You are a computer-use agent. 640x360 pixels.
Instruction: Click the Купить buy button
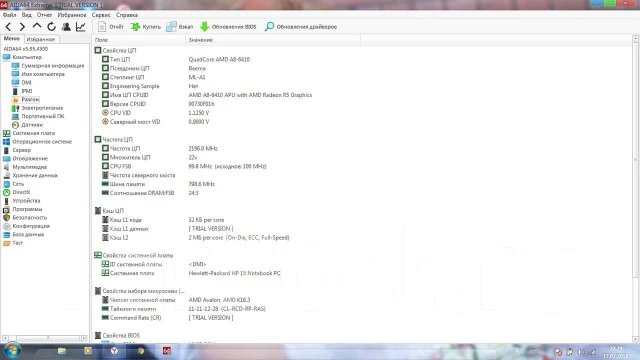tap(146, 27)
